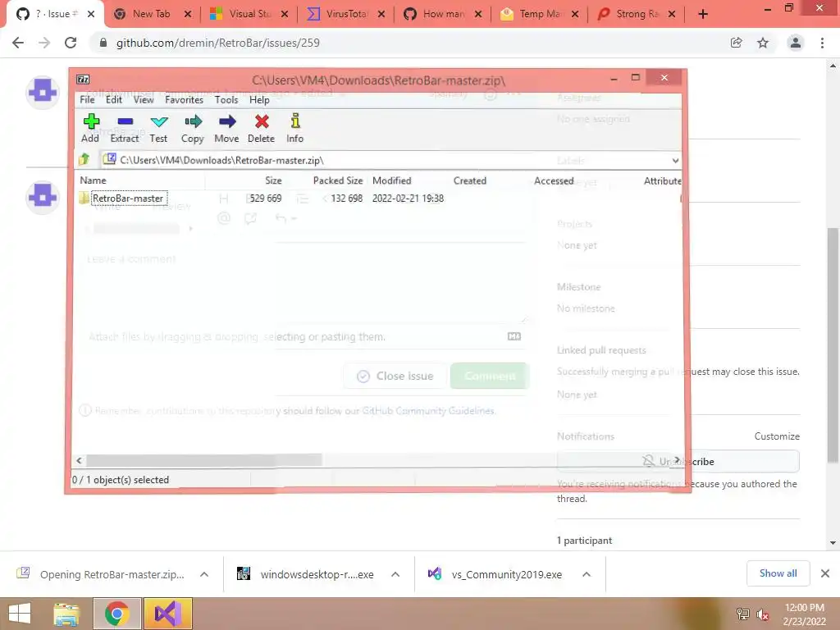The width and height of the screenshot is (840, 630).
Task: Click the Chrome back arrow
Action: click(x=18, y=43)
